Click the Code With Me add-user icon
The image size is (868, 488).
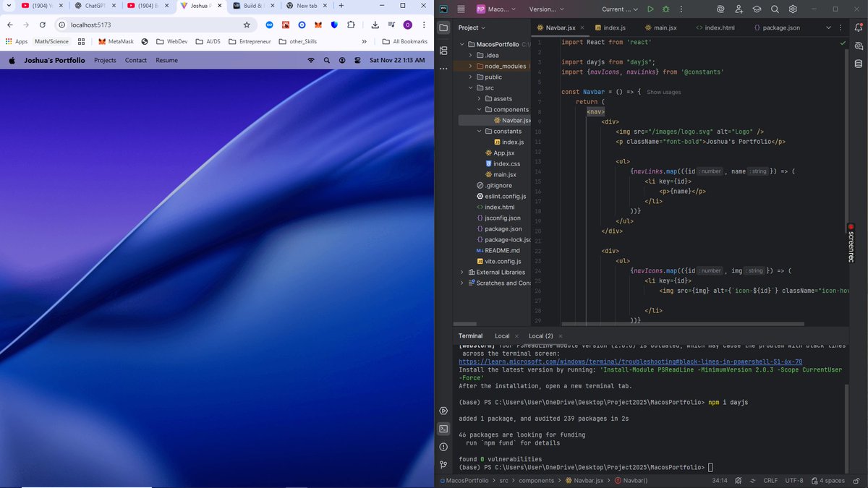[x=739, y=9]
